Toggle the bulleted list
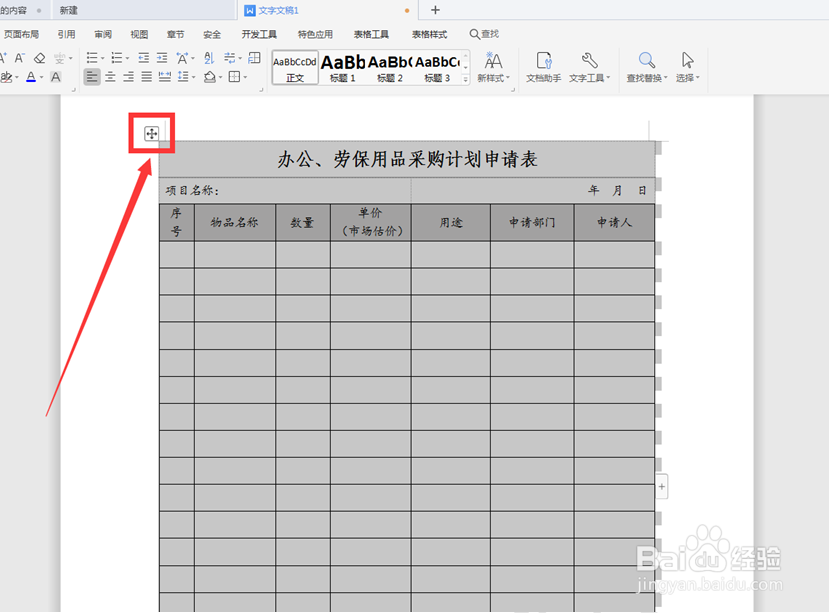The image size is (829, 613). pos(90,58)
